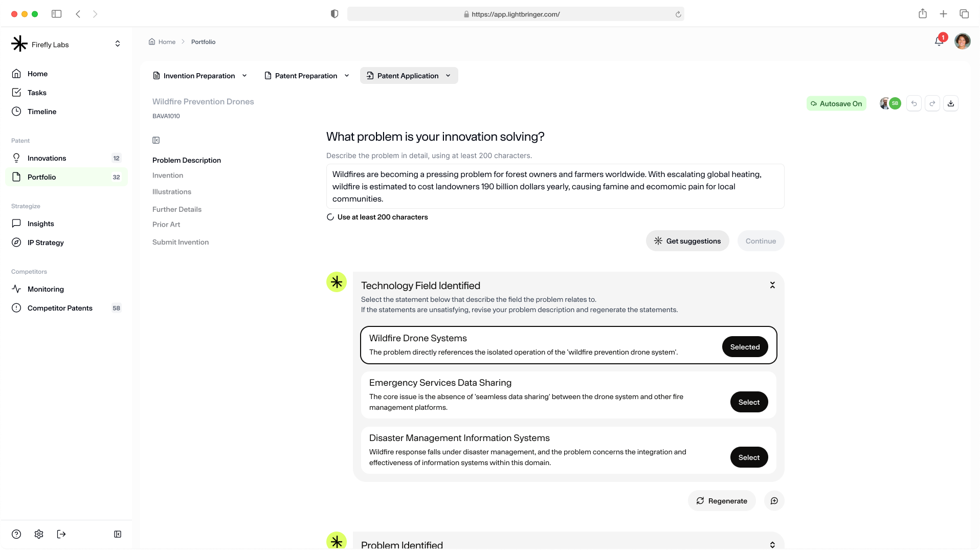Click the browser address bar
Screen dimensions: 980x550
(x=516, y=14)
